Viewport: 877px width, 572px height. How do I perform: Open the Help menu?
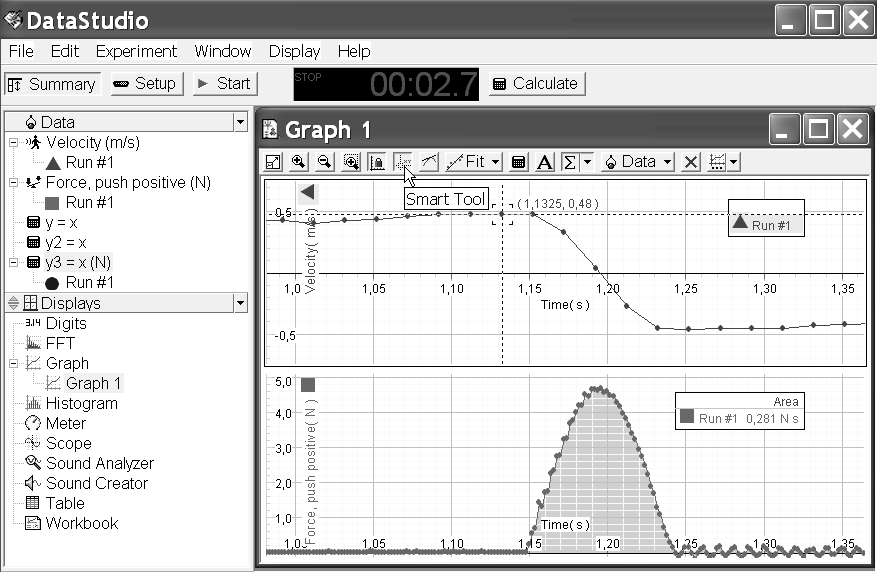[354, 51]
